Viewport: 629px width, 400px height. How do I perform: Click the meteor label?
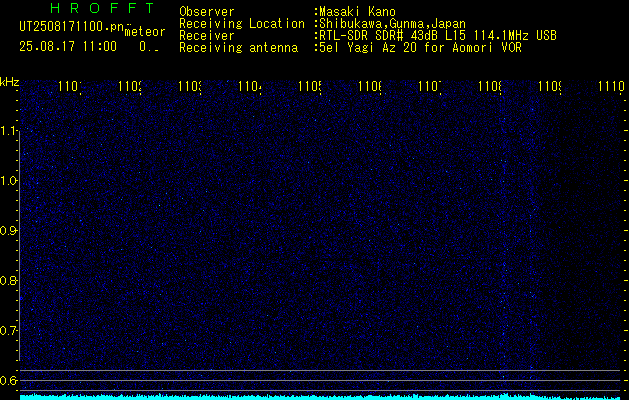[145, 32]
